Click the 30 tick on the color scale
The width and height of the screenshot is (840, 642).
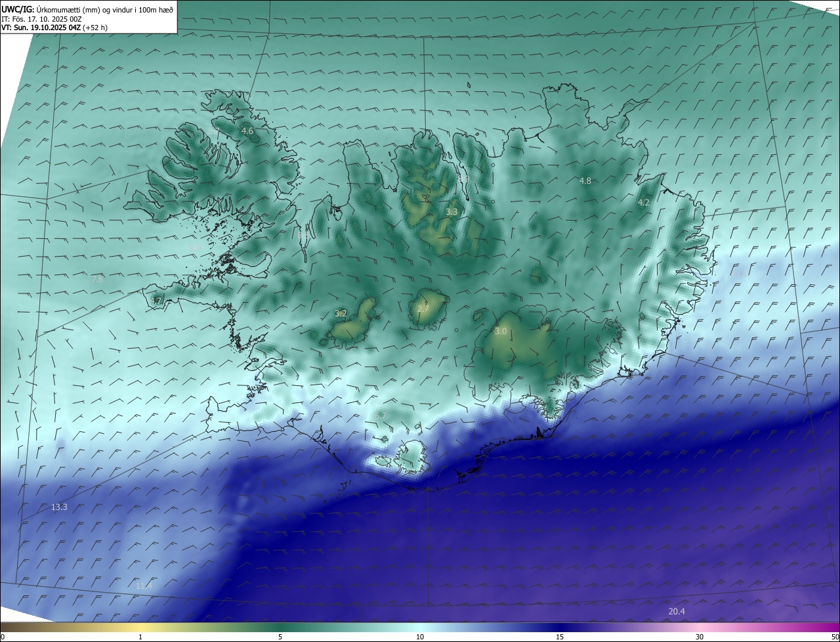[x=700, y=637]
